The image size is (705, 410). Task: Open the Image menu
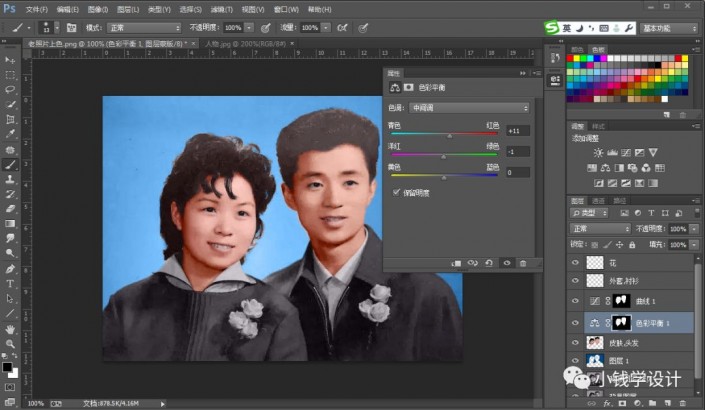pyautogui.click(x=98, y=9)
